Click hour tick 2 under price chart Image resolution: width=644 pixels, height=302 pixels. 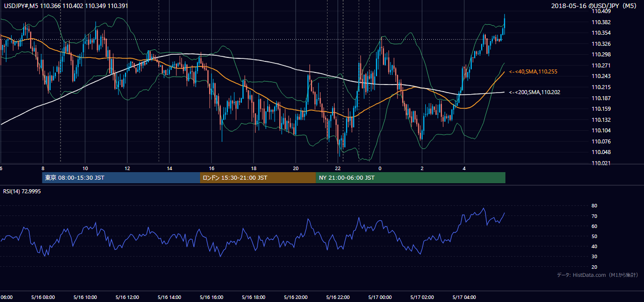pyautogui.click(x=422, y=169)
